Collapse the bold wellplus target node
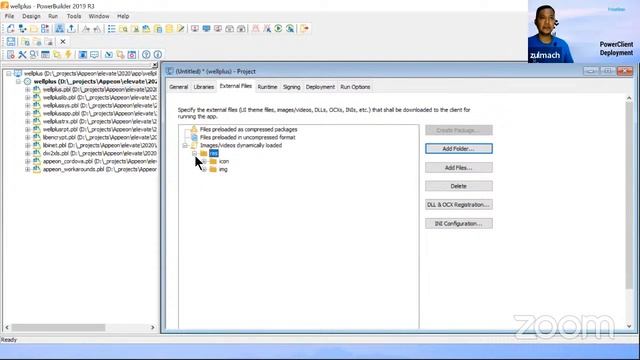 18,82
